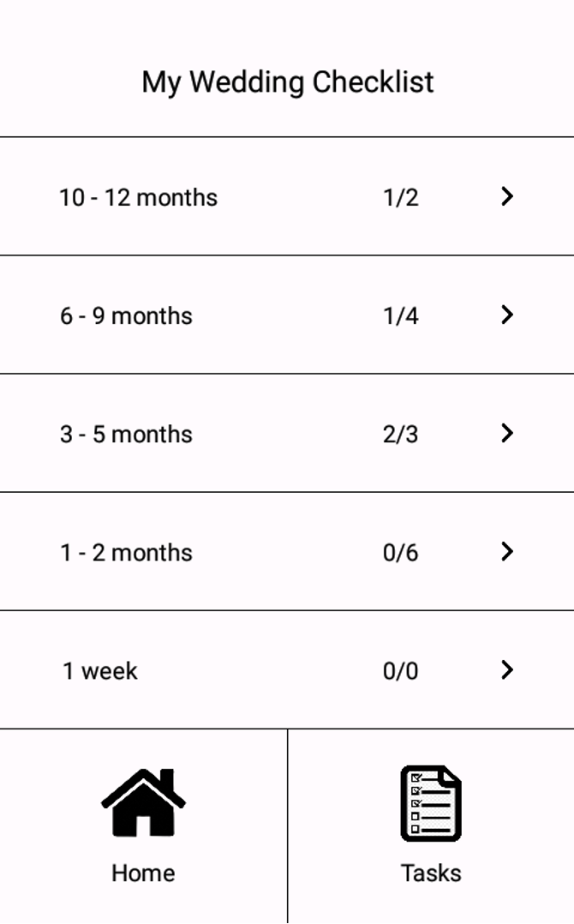
Task: Select the 3 - 5 months row label
Action: (x=126, y=434)
